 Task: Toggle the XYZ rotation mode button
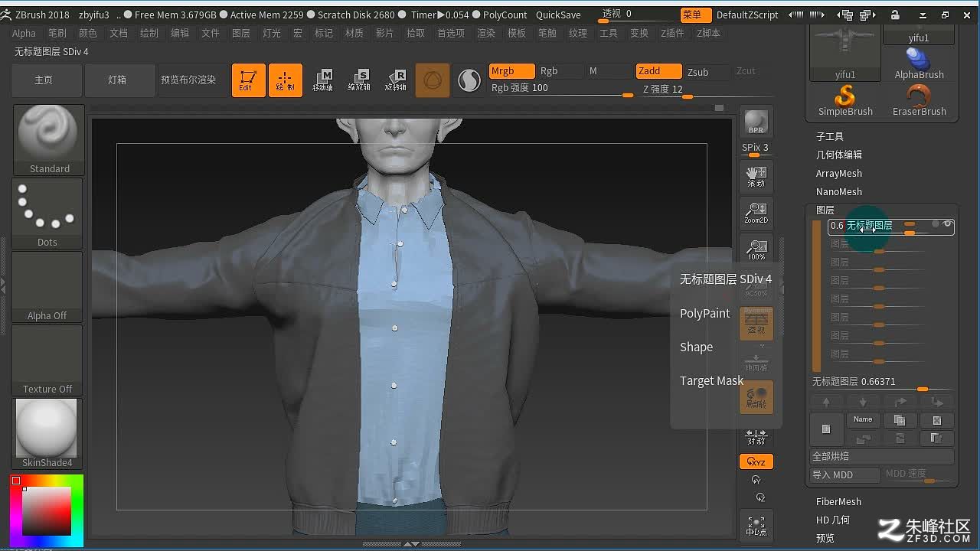point(756,461)
